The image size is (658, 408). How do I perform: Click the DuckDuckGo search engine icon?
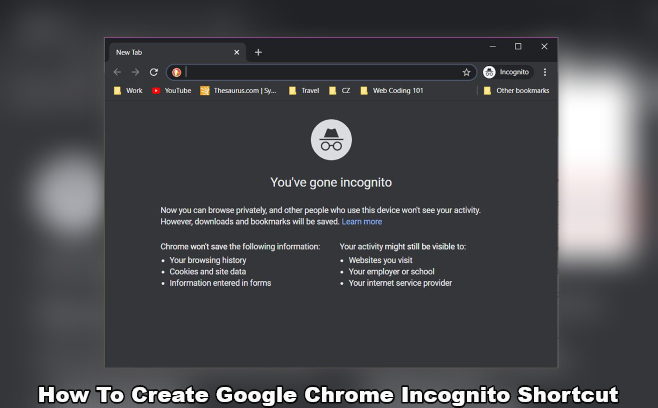point(176,72)
